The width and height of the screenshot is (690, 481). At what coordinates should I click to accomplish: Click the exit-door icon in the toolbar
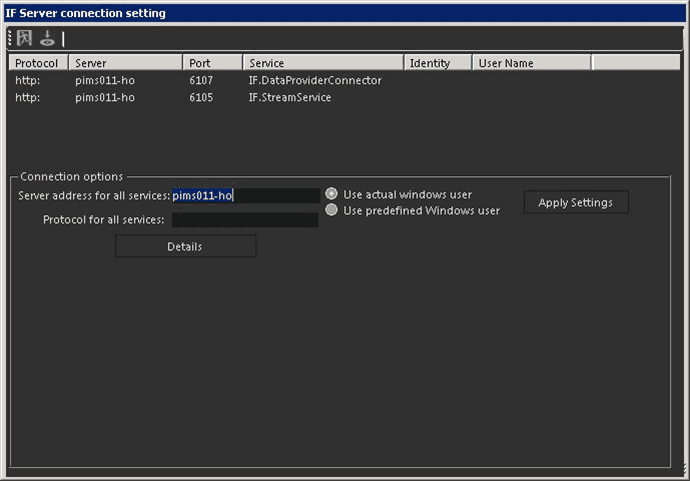click(24, 38)
